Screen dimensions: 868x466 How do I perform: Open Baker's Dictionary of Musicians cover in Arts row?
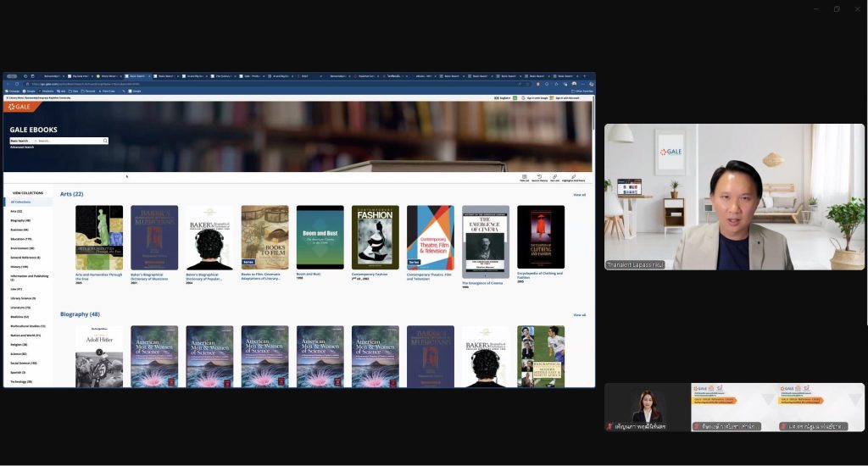[x=154, y=237]
